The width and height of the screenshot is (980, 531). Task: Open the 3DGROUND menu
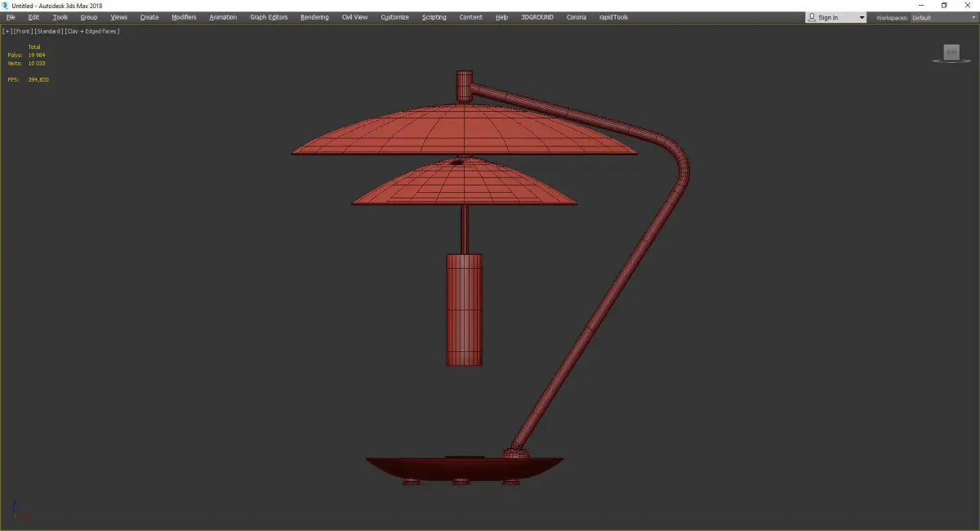[537, 17]
